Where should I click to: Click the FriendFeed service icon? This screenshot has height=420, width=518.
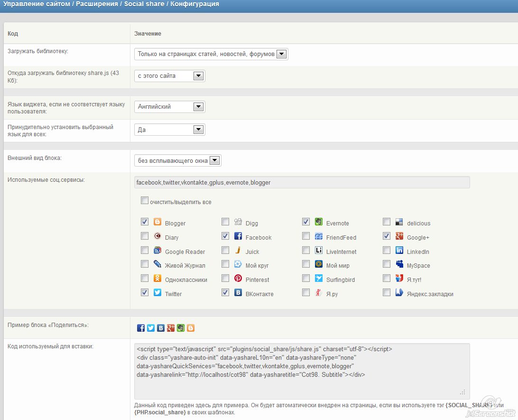tap(319, 236)
